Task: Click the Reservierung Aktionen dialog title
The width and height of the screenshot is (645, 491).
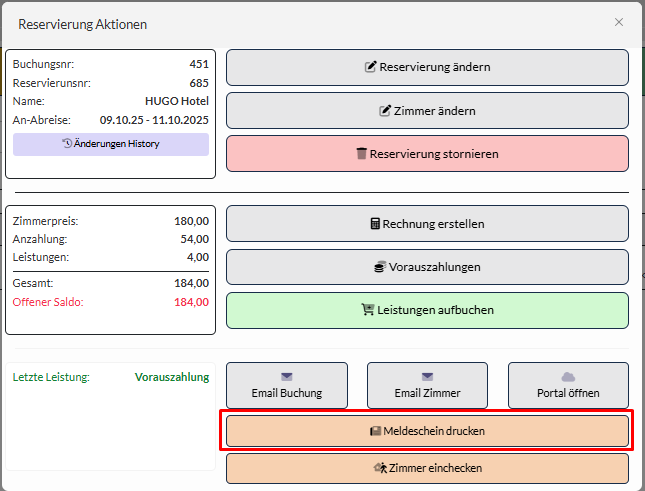Action: coord(82,23)
